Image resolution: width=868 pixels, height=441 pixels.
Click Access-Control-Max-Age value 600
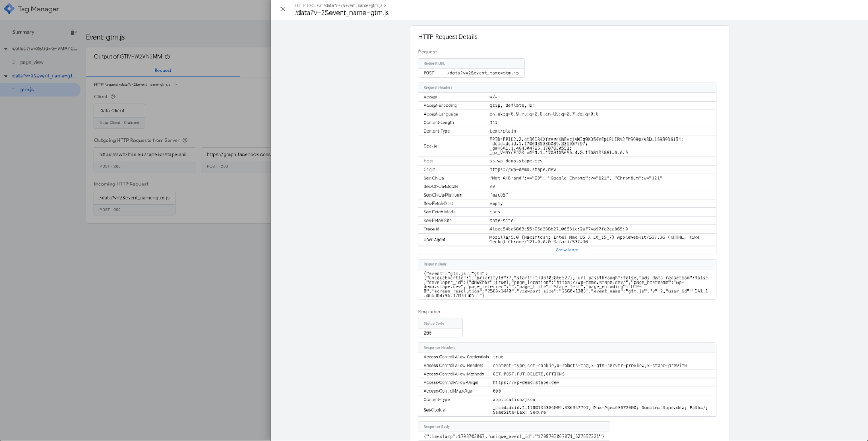[x=496, y=391]
